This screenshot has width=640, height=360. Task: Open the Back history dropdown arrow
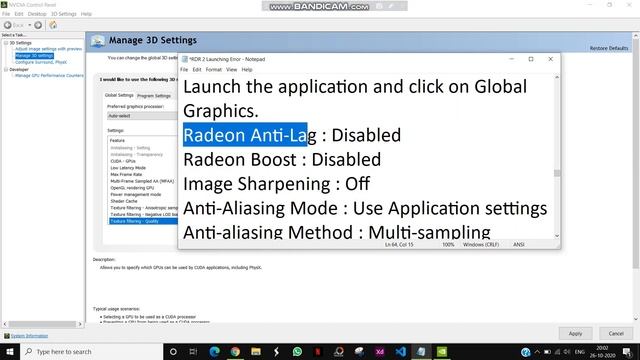click(29, 25)
